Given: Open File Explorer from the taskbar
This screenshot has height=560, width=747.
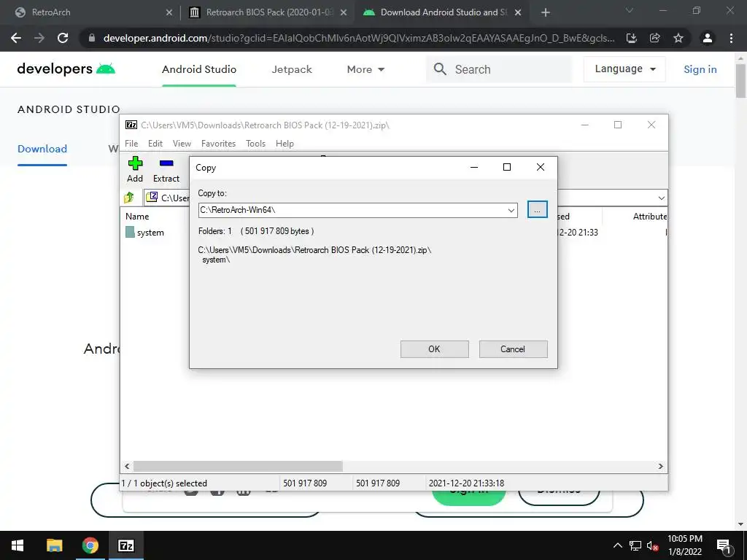Looking at the screenshot, I should (x=54, y=545).
